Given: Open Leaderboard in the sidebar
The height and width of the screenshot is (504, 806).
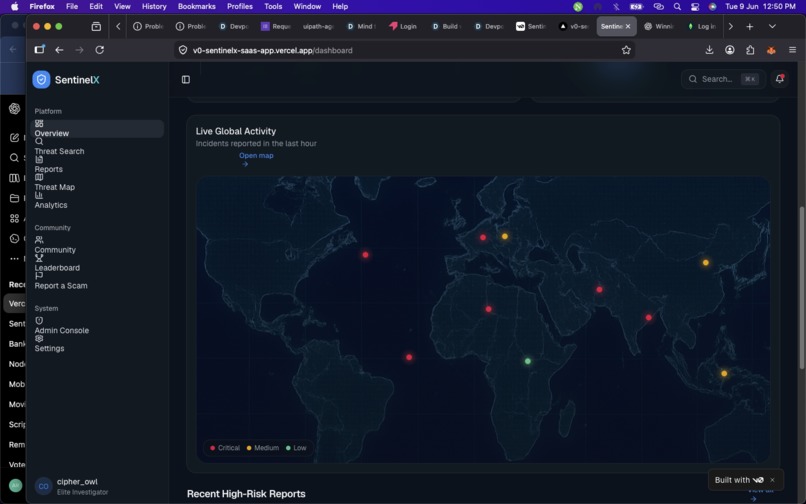Looking at the screenshot, I should (x=57, y=268).
